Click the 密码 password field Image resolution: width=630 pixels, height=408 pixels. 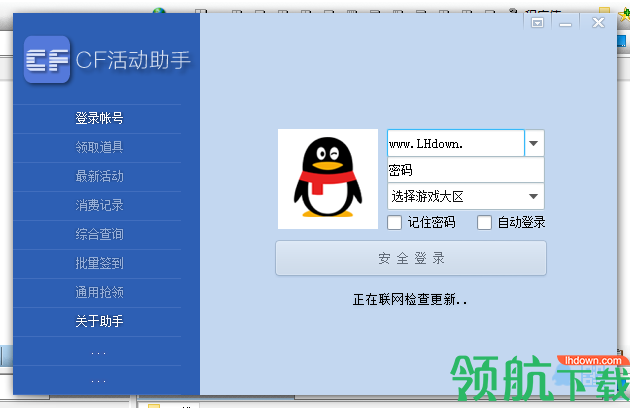(x=466, y=170)
